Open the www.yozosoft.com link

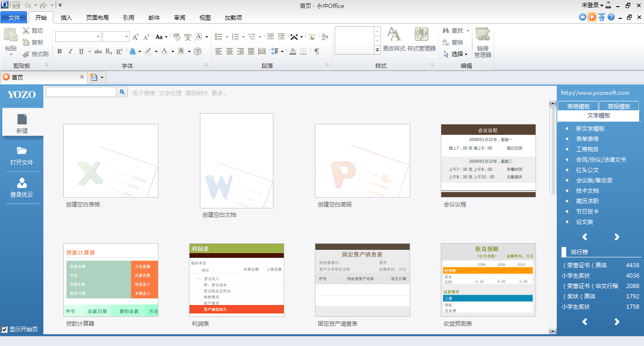[x=595, y=93]
